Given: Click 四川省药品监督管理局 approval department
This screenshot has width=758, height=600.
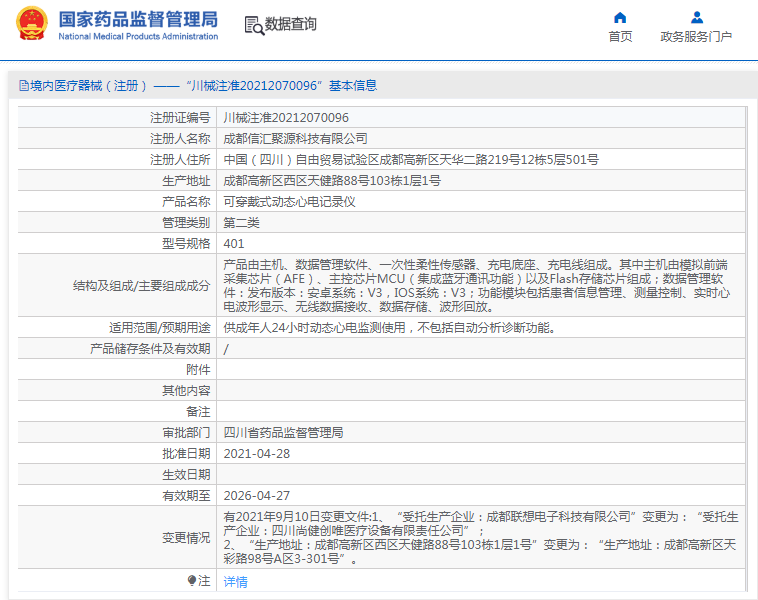Looking at the screenshot, I should coord(283,433).
